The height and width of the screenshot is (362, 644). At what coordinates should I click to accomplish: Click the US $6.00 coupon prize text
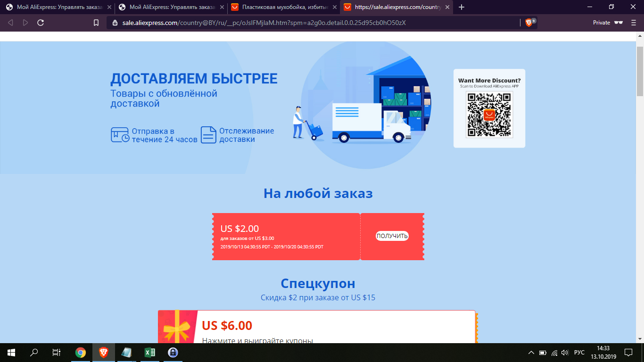click(x=227, y=326)
